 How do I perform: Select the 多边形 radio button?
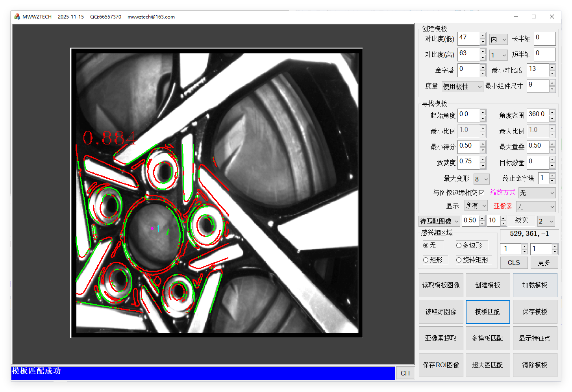[459, 245]
